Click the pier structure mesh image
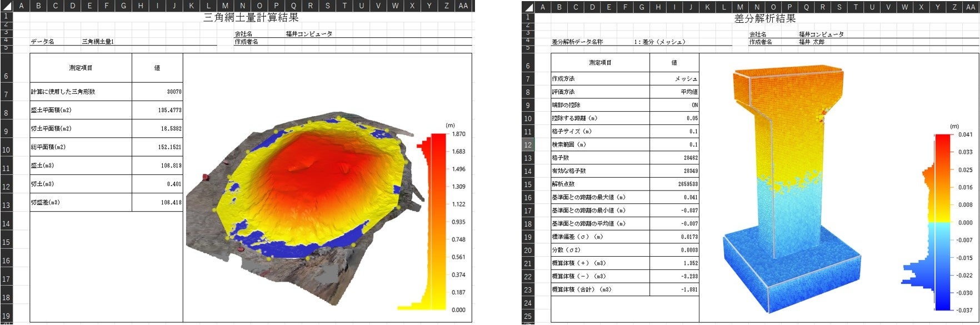This screenshot has height=325, width=980. (x=792, y=189)
